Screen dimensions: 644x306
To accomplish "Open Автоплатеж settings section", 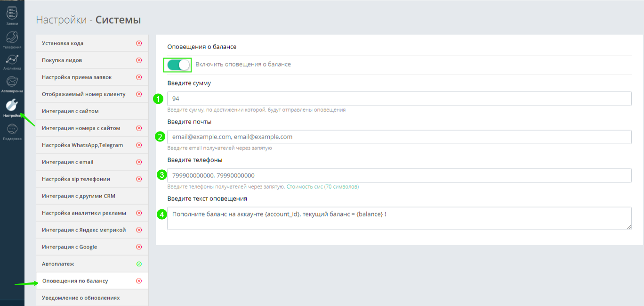I will point(92,264).
